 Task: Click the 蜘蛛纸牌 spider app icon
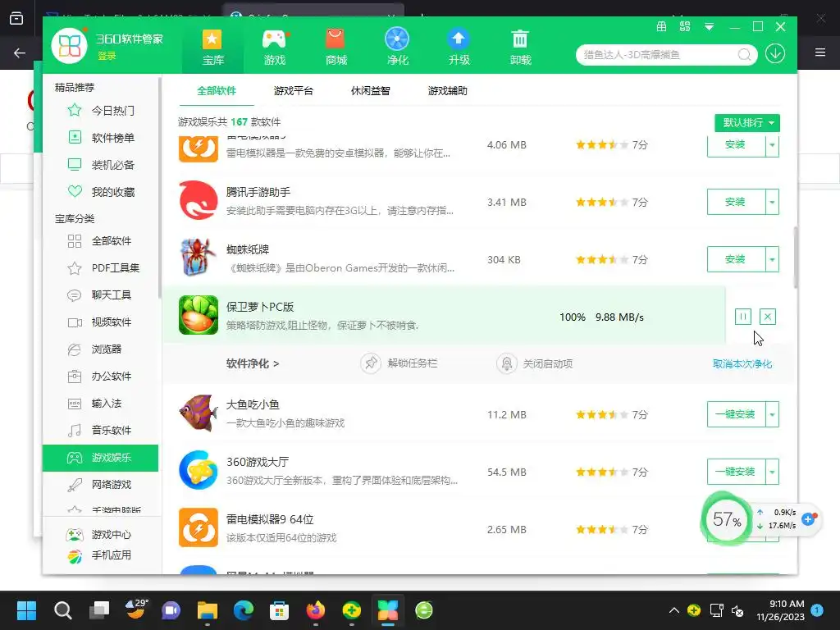[x=199, y=258]
